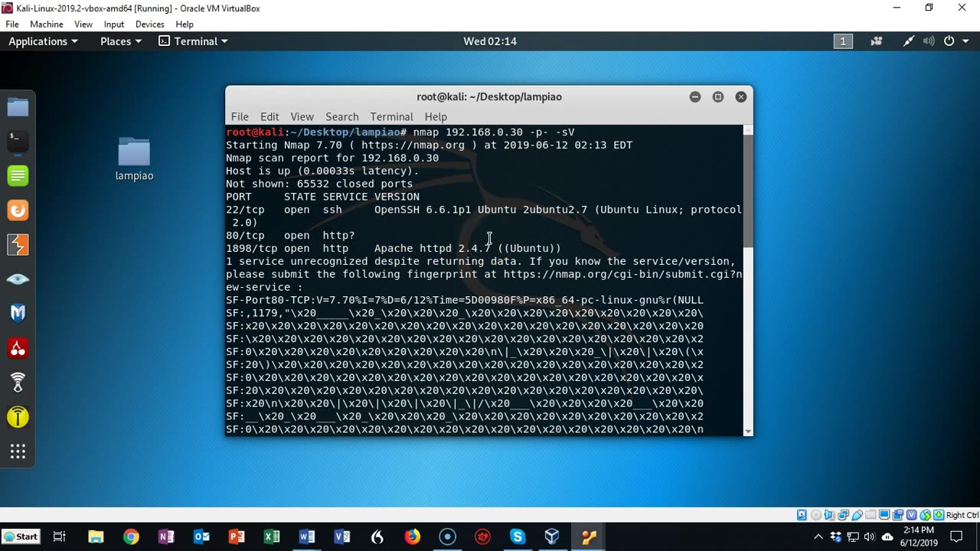Open the orange-and-gray lightning bolt dock icon
This screenshot has height=551, width=980.
(x=18, y=245)
